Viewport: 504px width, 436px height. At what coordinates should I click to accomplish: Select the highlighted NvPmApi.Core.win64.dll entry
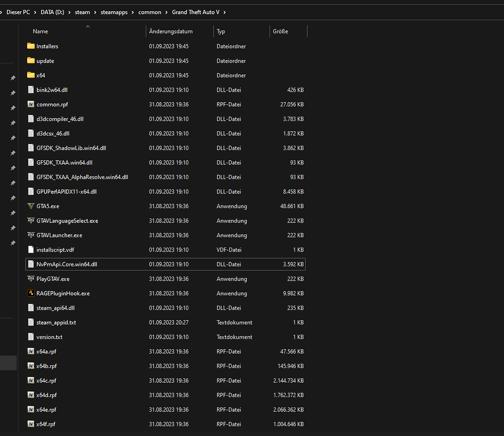coord(74,264)
